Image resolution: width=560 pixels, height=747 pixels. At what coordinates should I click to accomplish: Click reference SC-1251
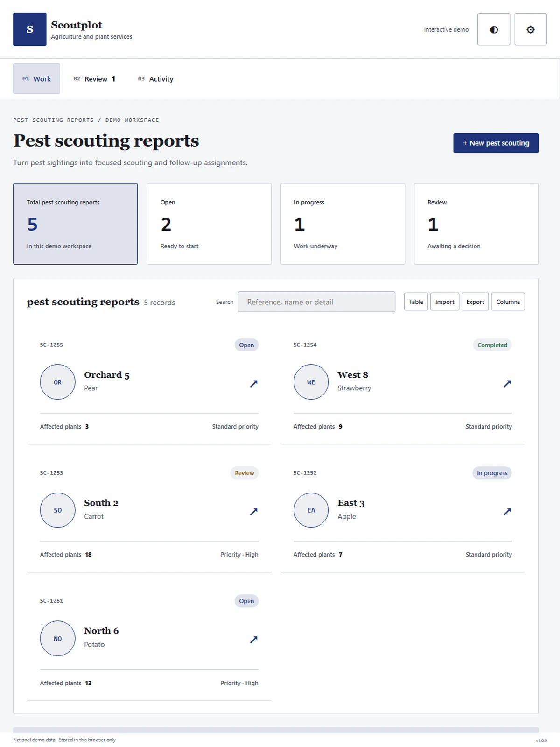point(51,601)
